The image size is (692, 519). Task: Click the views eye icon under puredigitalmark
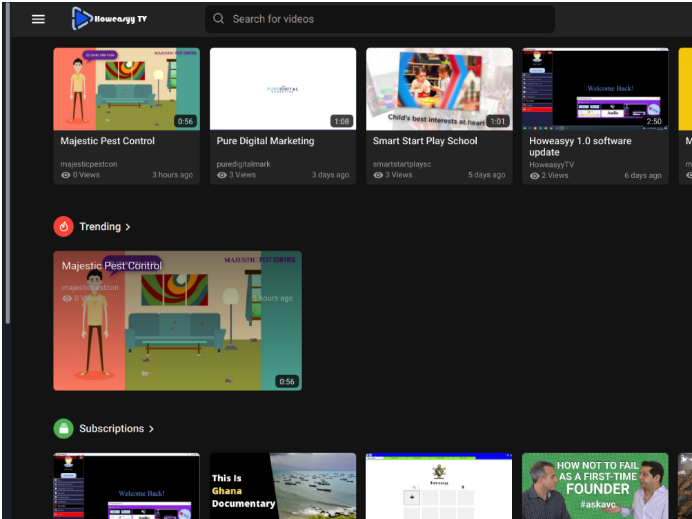(222, 175)
